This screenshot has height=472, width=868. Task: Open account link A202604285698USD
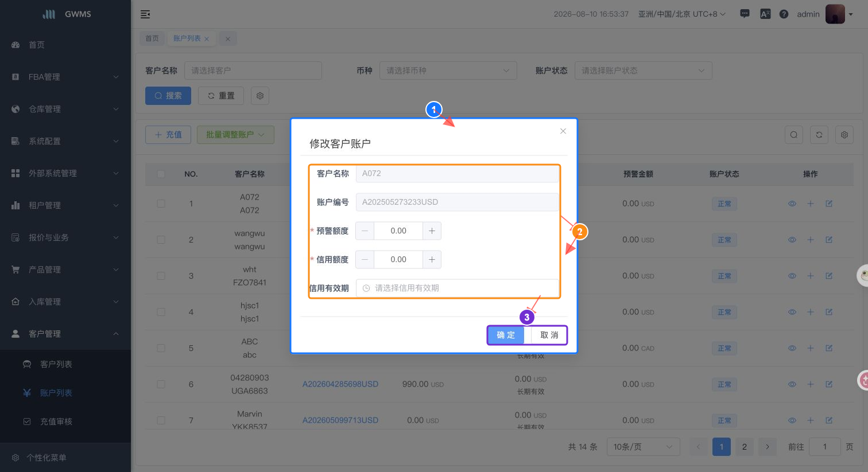[340, 384]
